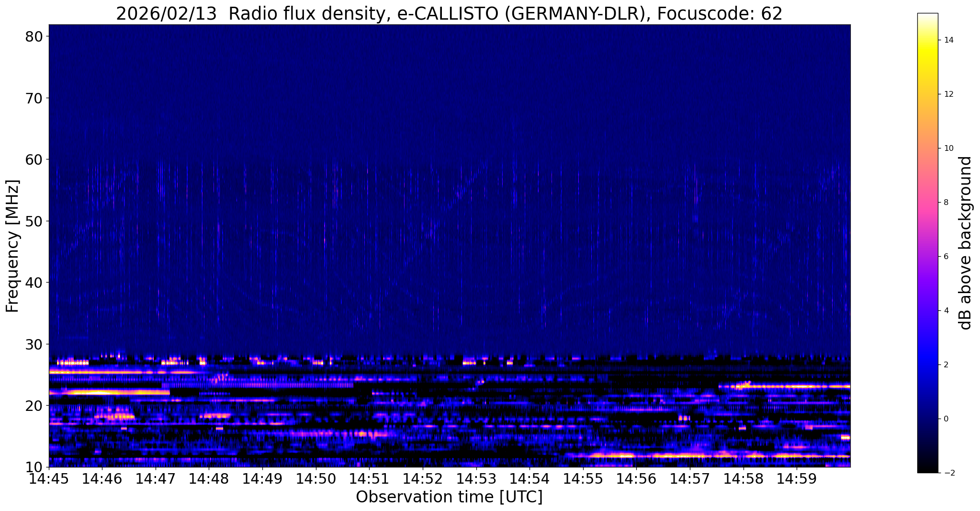The image size is (980, 511).
Task: Click the 14:53 time tick label
Action: point(476,478)
